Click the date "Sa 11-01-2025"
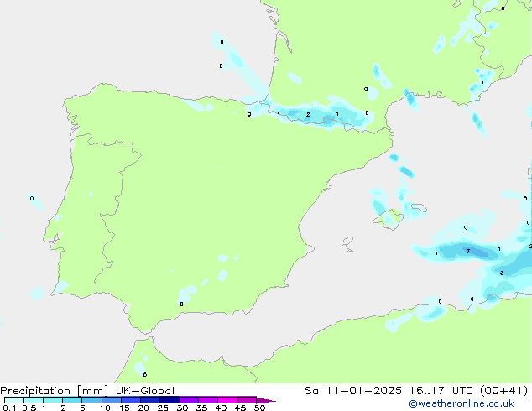 click(353, 391)
